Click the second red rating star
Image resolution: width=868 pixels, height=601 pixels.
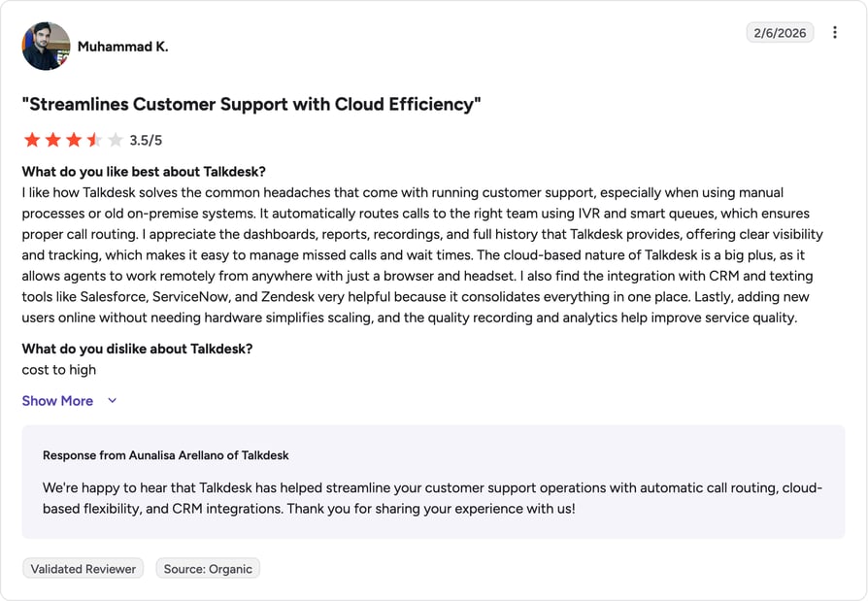[52, 140]
